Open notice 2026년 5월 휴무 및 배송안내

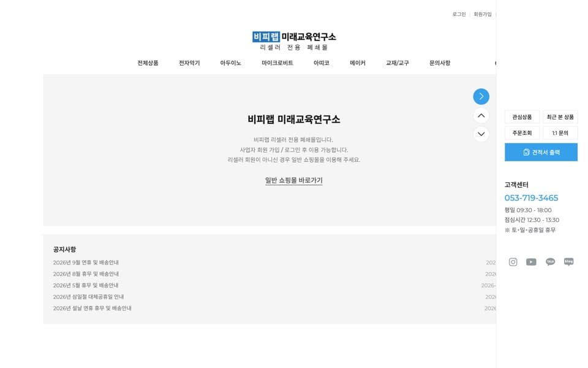click(x=86, y=285)
